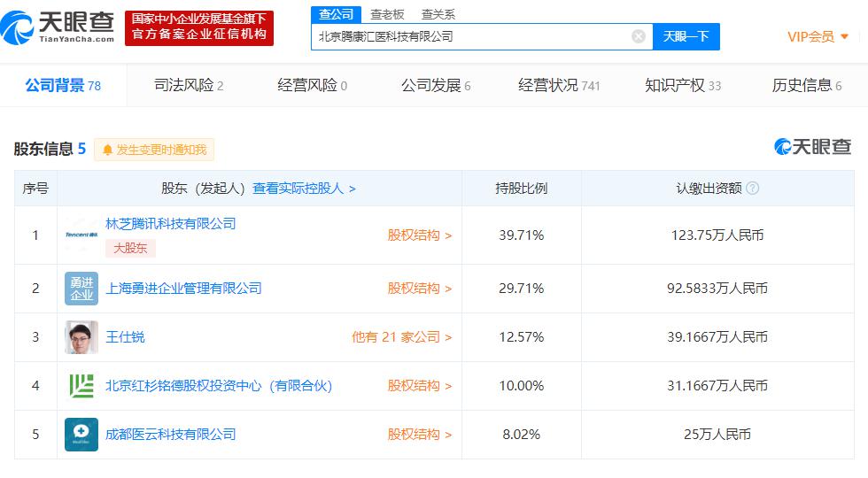Screen dimensions: 868x478
Task: Switch to the 查老板 search tab
Action: pyautogui.click(x=388, y=14)
